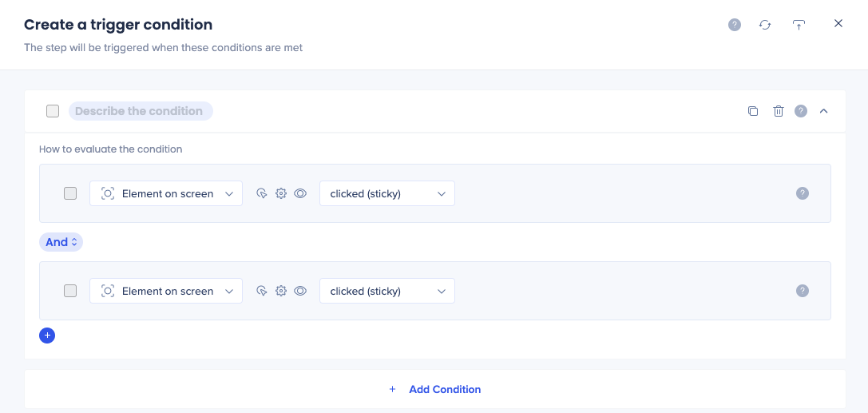
Task: Click the upload/export icon in the header
Action: pos(799,25)
